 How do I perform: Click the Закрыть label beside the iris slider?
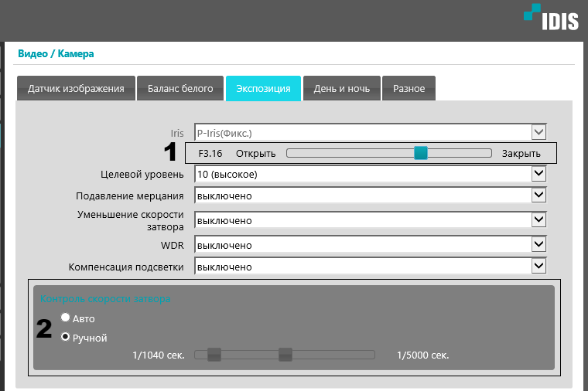pos(521,154)
